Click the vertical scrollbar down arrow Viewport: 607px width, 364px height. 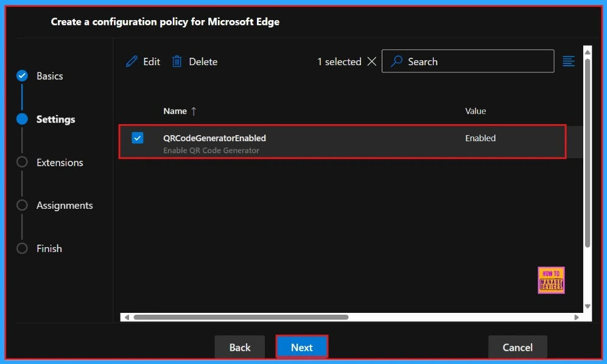[x=588, y=306]
